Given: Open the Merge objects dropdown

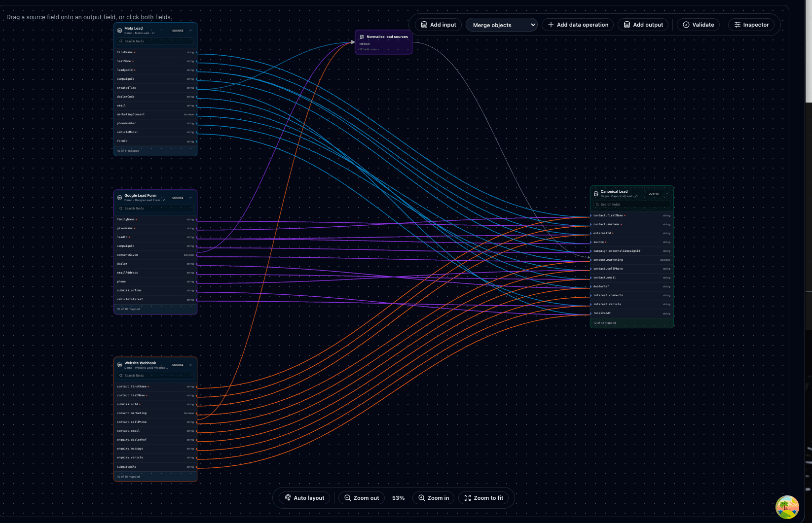Looking at the screenshot, I should (x=501, y=25).
